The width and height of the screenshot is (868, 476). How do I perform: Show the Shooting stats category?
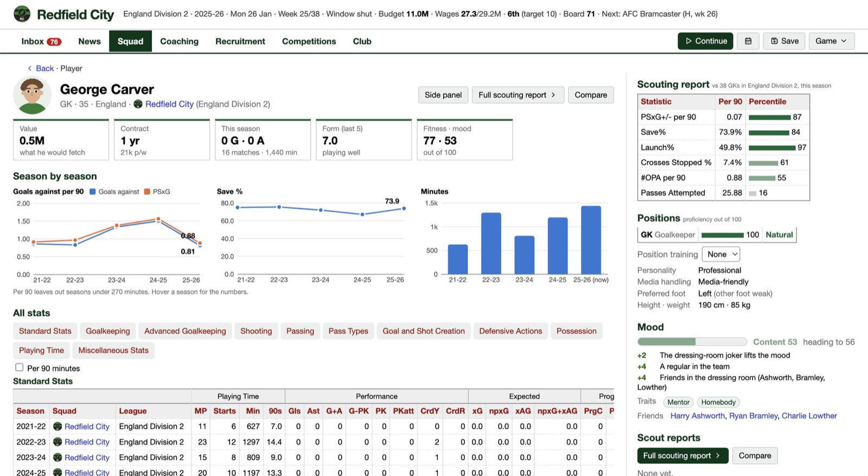[256, 331]
